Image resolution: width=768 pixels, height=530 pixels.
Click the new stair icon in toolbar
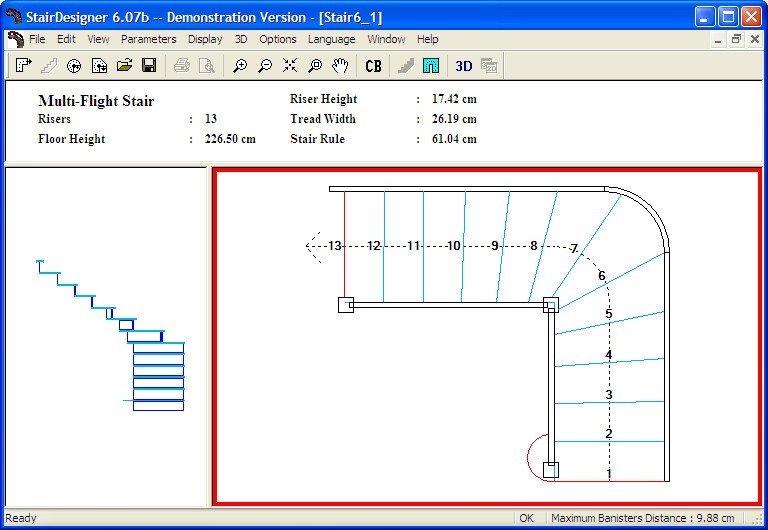click(24, 66)
